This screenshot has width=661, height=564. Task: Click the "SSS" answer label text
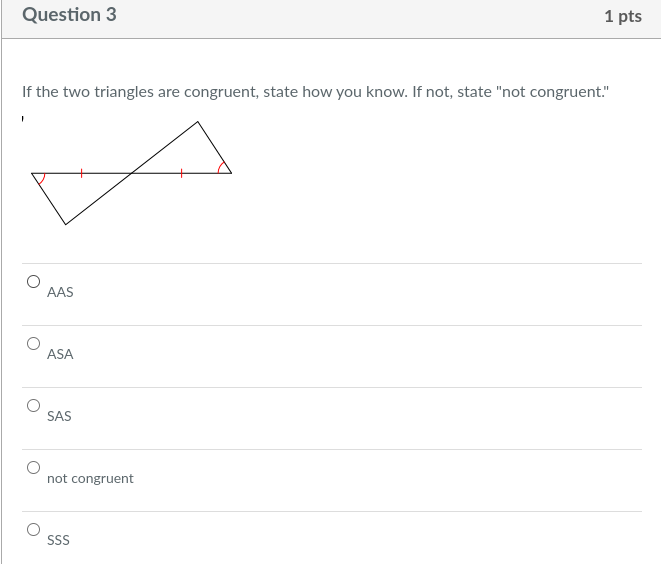click(x=58, y=540)
